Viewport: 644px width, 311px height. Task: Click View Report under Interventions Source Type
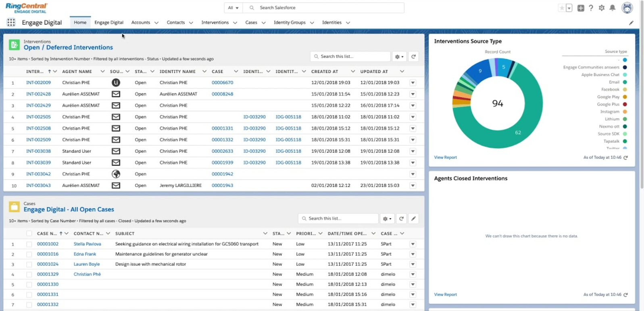pos(445,157)
